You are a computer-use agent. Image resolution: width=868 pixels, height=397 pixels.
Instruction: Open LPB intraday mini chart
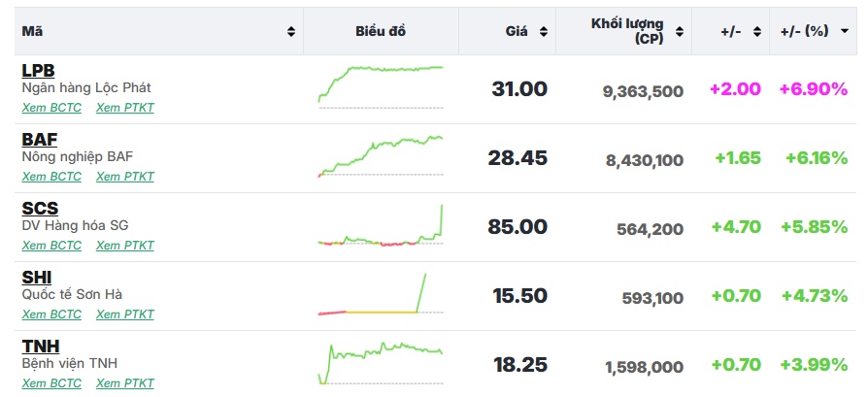381,87
